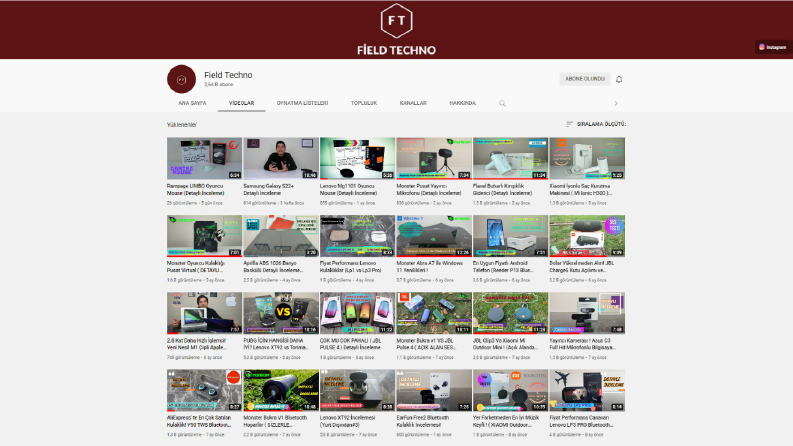Click En Uygun Fiyatlı Android Telefon title
793x446 pixels.
coord(503,266)
